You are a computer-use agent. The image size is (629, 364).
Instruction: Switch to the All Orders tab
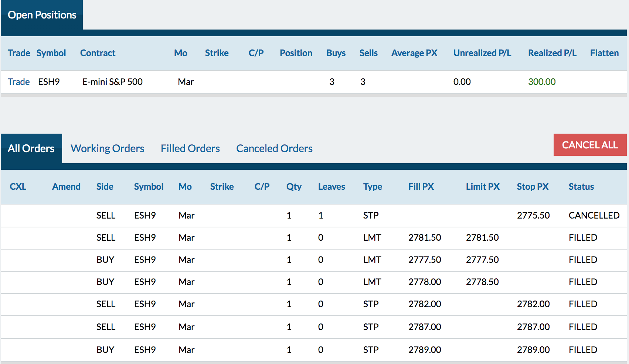click(31, 148)
